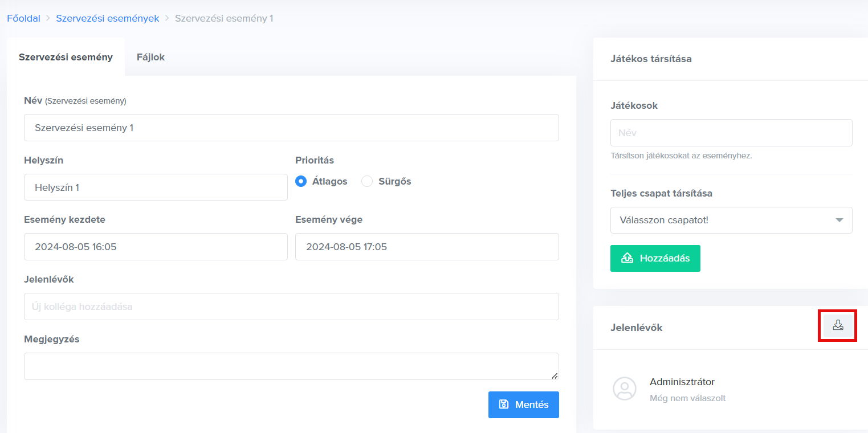The width and height of the screenshot is (868, 433).
Task: Click the floppy disk icon on Mentés
Action: 504,405
